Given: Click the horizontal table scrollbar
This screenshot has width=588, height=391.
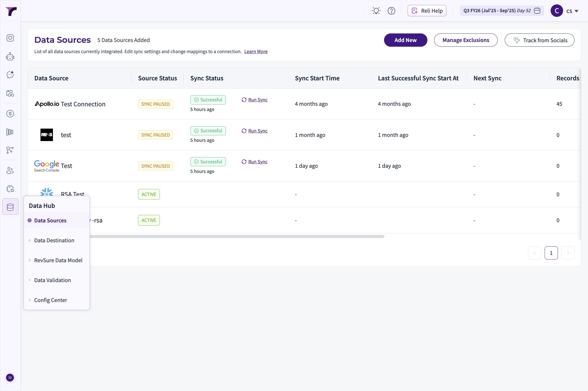Looking at the screenshot, I should coord(236,236).
